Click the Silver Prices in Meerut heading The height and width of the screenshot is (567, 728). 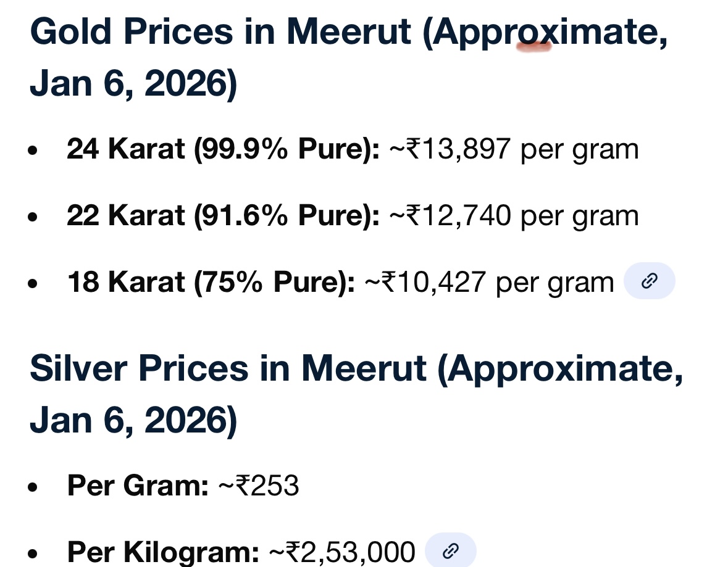[356, 369]
